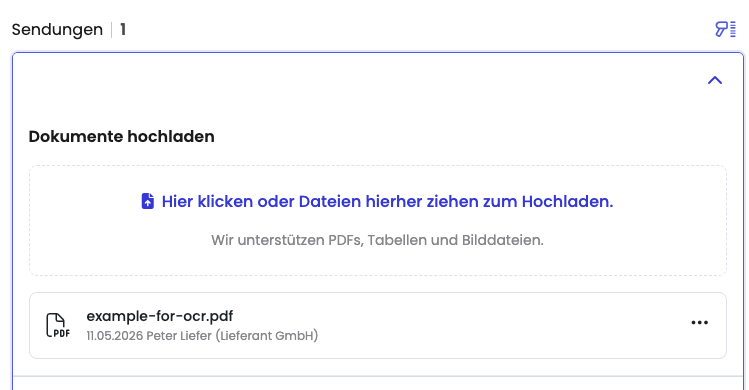Click the 'Sendungen' heading
Image resolution: width=749 pixels, height=390 pixels.
[x=57, y=30]
